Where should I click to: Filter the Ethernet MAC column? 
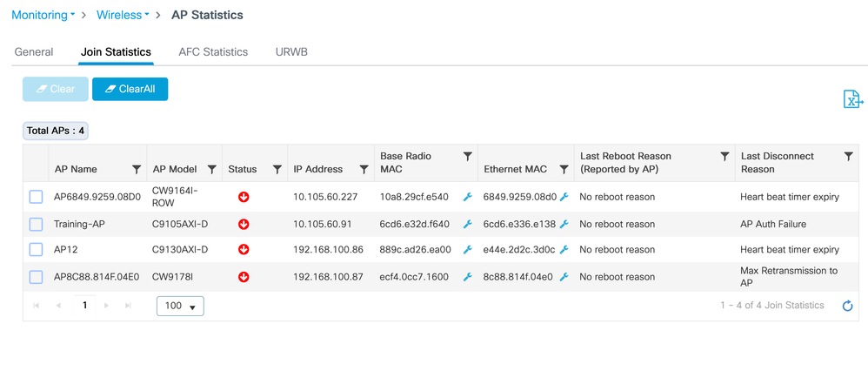(x=564, y=170)
